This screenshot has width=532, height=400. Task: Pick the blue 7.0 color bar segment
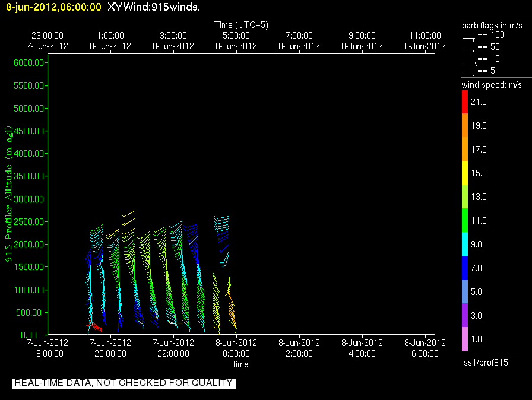click(x=464, y=268)
